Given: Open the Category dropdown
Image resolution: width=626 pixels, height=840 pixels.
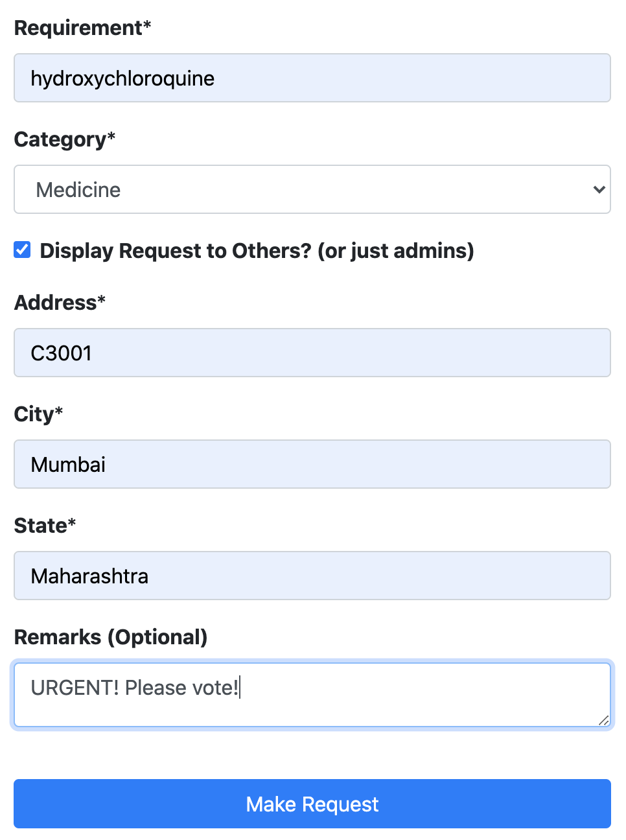Looking at the screenshot, I should (312, 189).
